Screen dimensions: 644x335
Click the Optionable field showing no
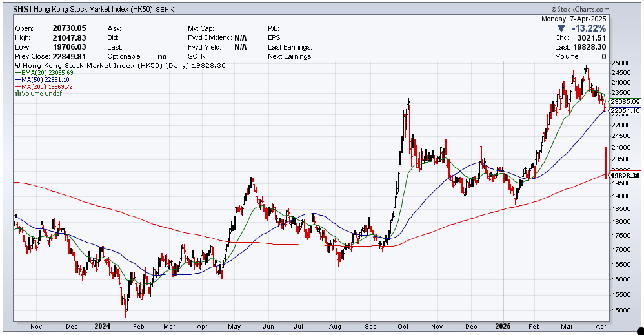161,57
